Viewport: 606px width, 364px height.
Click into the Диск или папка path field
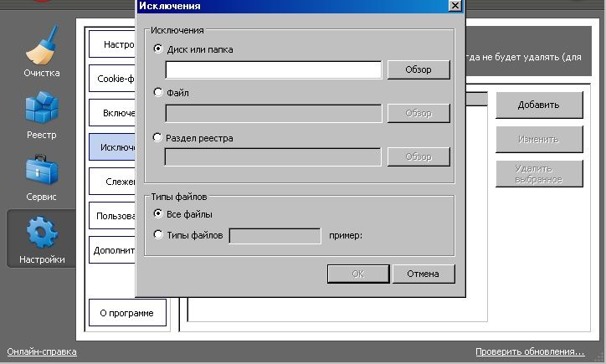tap(273, 69)
